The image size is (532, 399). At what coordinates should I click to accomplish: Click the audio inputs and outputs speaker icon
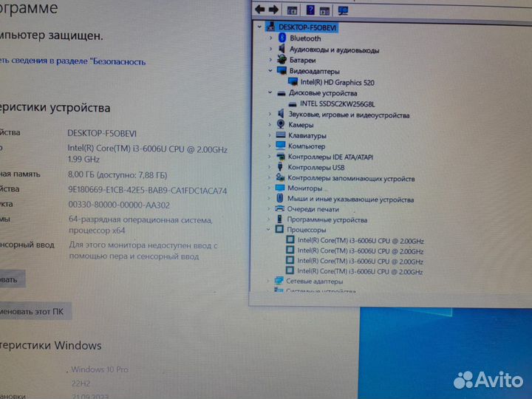click(x=282, y=49)
